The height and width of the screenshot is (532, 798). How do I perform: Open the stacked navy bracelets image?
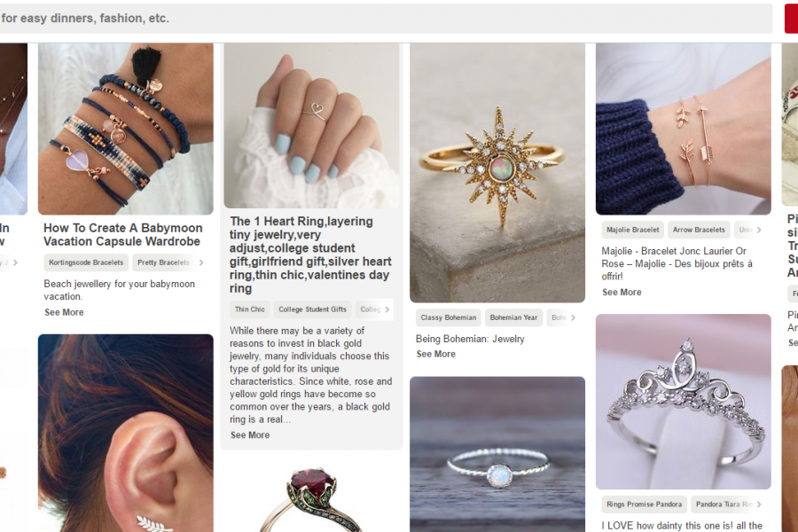coord(126,129)
